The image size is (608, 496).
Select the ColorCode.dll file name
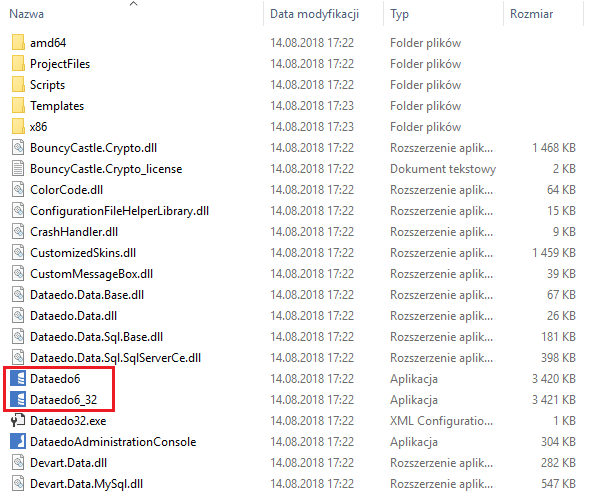pyautogui.click(x=66, y=190)
